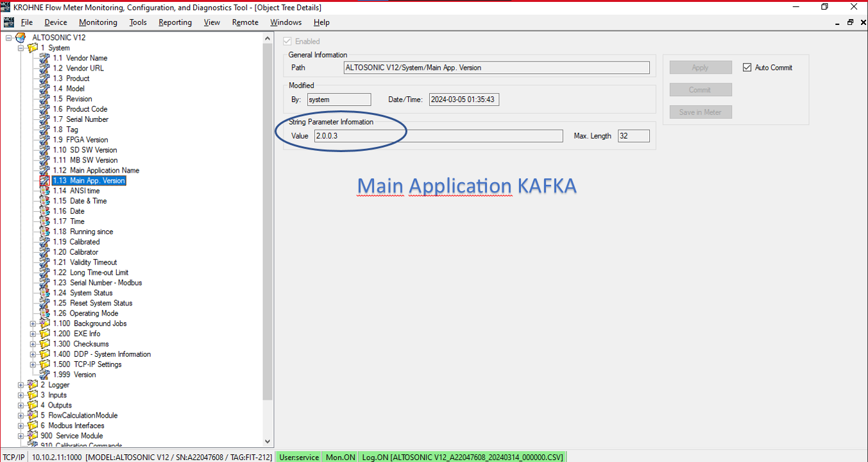Open the Windows menu
The width and height of the screenshot is (868, 462).
(x=285, y=22)
